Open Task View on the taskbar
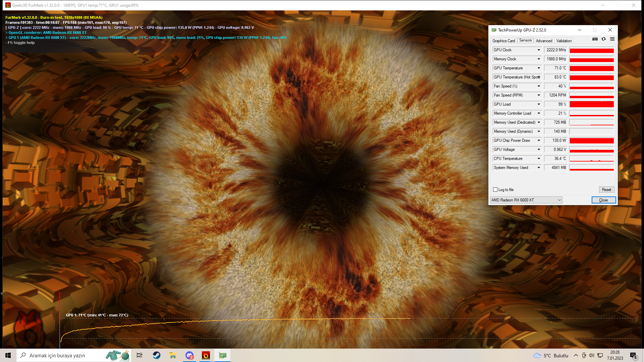The width and height of the screenshot is (644, 362). point(140,355)
